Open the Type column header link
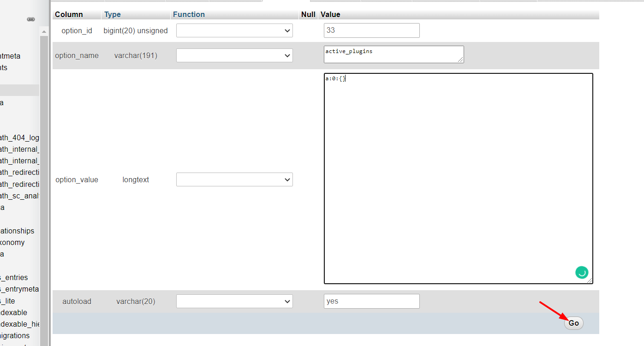The width and height of the screenshot is (644, 346). 113,14
